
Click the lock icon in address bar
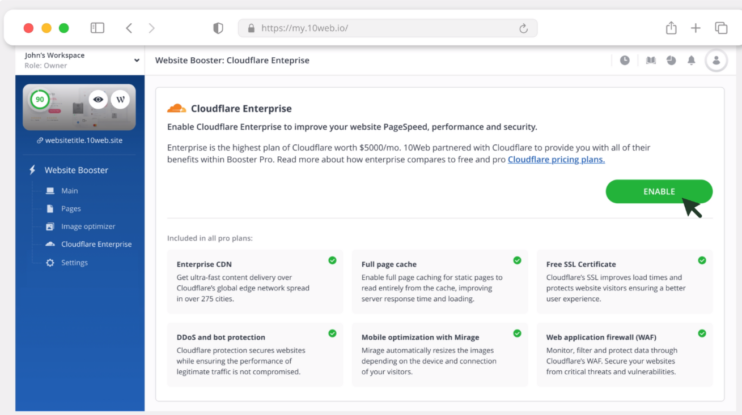[x=251, y=28]
